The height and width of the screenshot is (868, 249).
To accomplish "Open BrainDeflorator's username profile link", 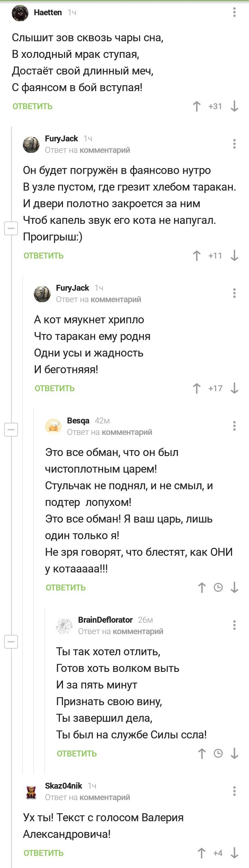I will point(105,620).
